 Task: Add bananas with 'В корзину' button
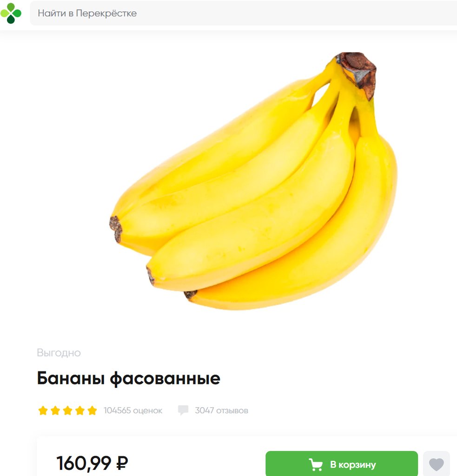coord(342,463)
